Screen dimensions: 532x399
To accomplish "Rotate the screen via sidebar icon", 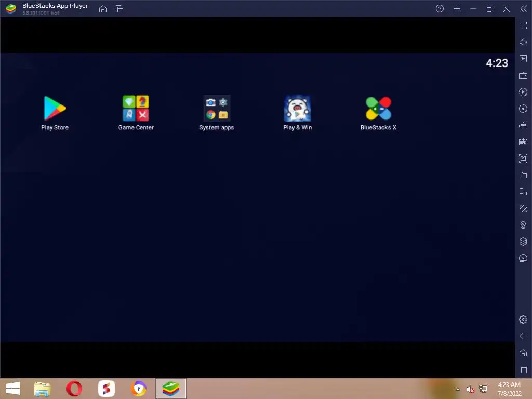I will tap(523, 192).
